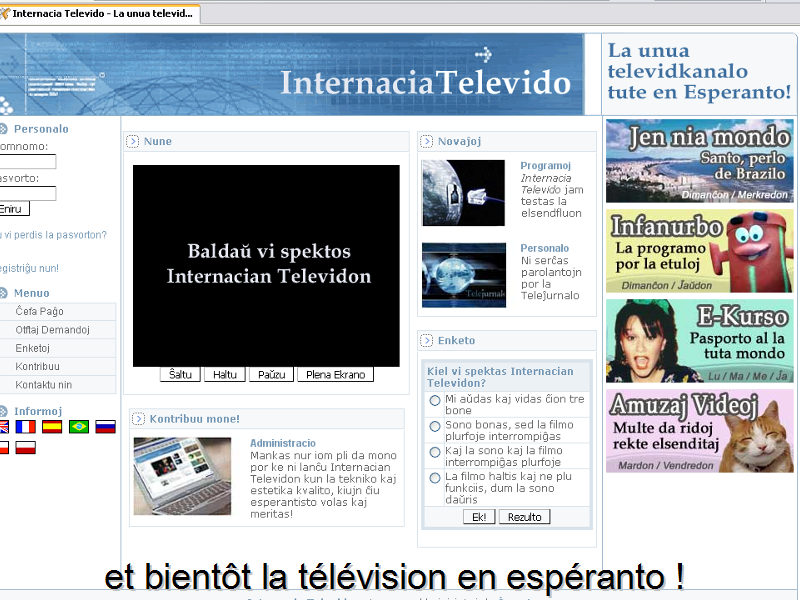Expand the 'Kontribuu mone!' section arrow
The width and height of the screenshot is (800, 600).
click(x=138, y=419)
